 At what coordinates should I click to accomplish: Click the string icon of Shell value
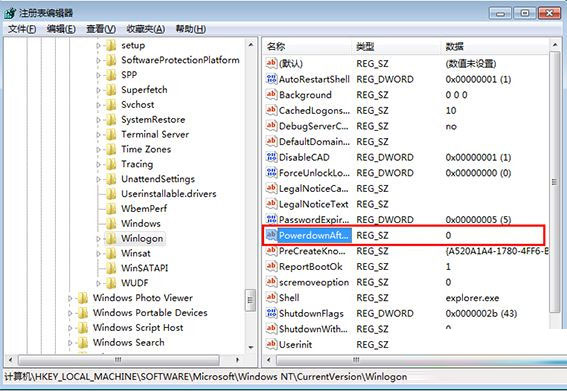pyautogui.click(x=271, y=298)
